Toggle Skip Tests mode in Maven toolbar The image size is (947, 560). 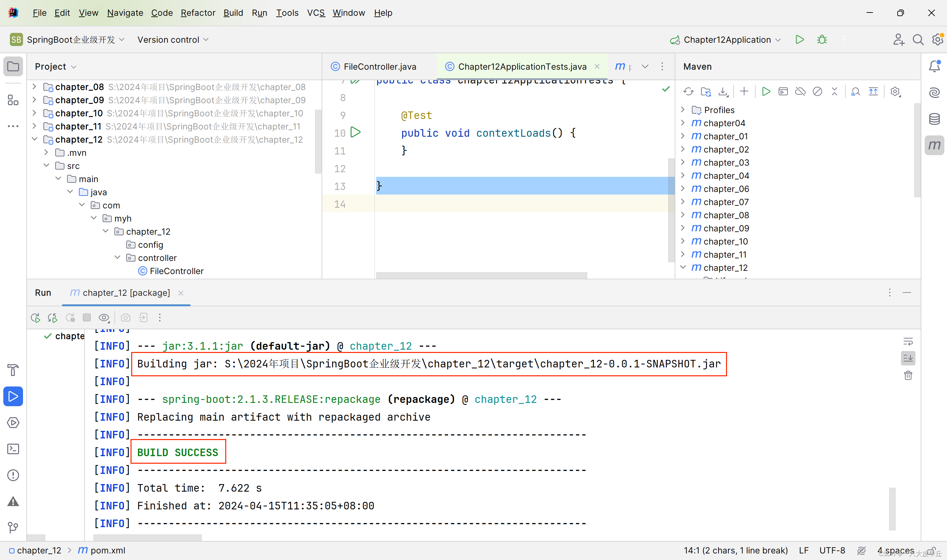(817, 92)
